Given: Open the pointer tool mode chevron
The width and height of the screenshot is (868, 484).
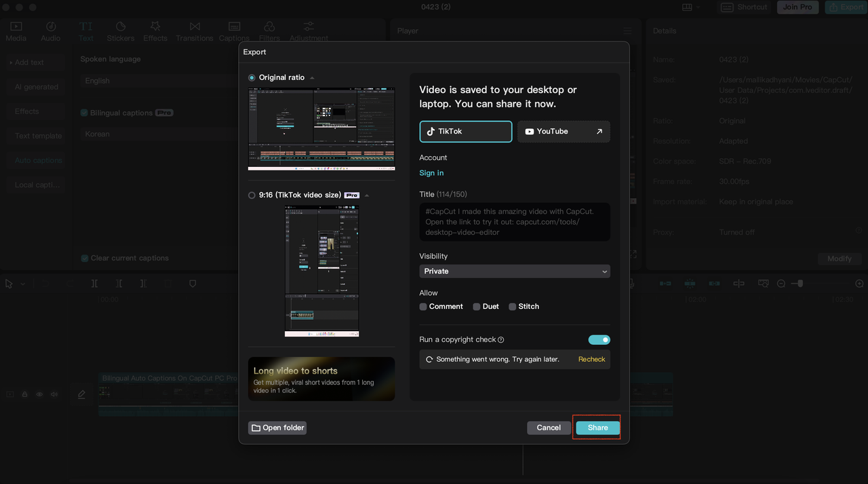Looking at the screenshot, I should (x=23, y=284).
